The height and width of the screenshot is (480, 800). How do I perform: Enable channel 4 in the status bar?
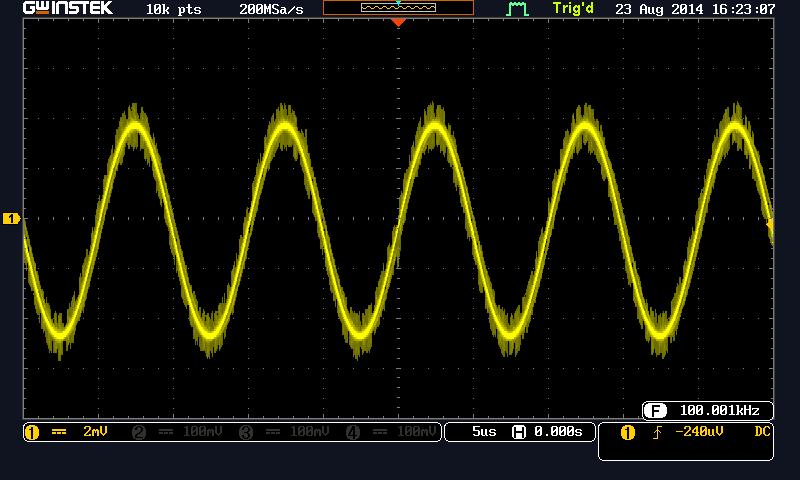[391, 432]
